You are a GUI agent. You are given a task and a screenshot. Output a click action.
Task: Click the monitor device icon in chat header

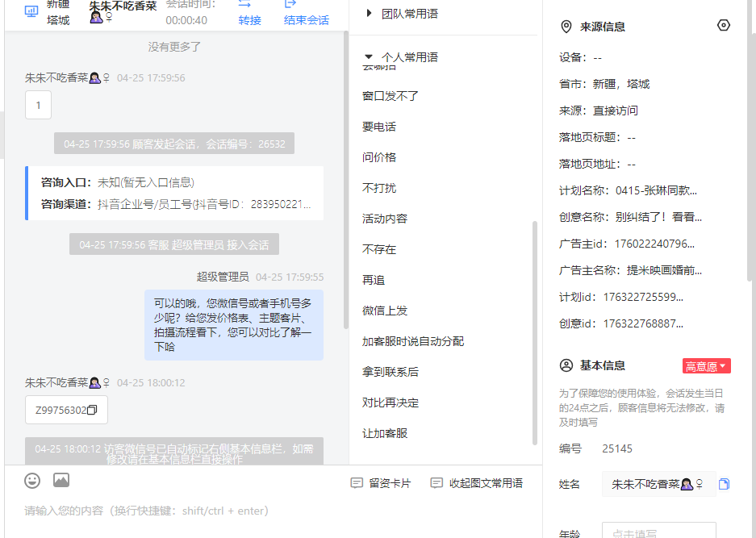[x=31, y=11]
